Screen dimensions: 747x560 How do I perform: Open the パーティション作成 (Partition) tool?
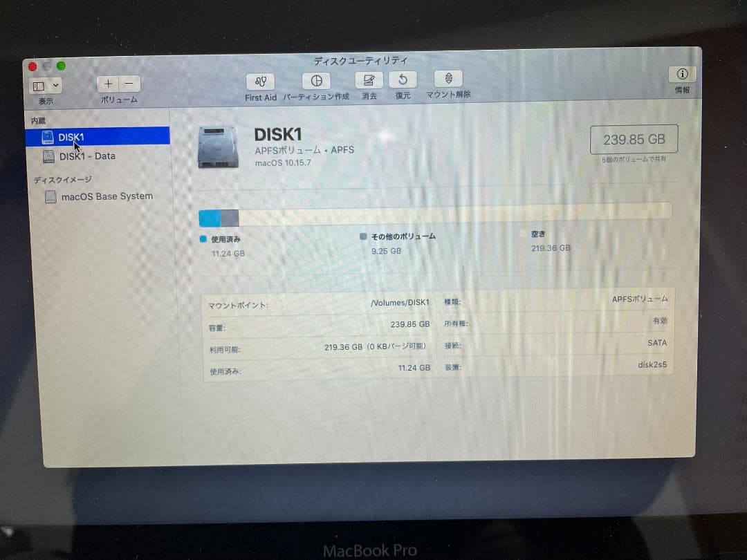(316, 81)
